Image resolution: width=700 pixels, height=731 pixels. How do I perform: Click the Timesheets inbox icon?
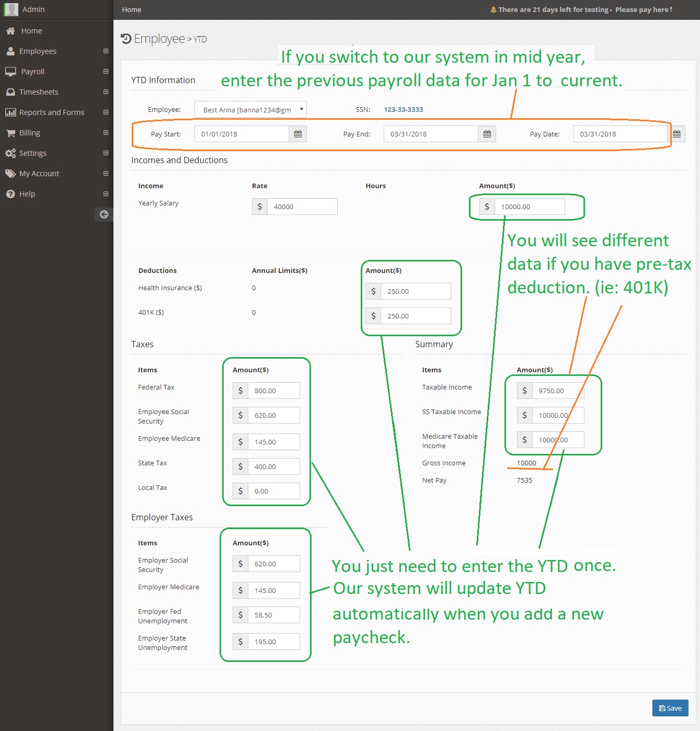pos(10,92)
